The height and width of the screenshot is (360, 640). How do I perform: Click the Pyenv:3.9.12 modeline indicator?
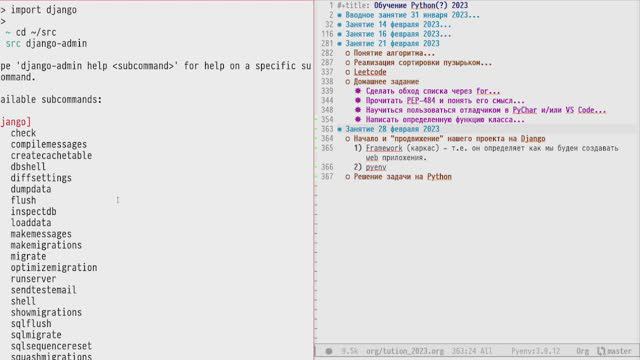click(536, 351)
